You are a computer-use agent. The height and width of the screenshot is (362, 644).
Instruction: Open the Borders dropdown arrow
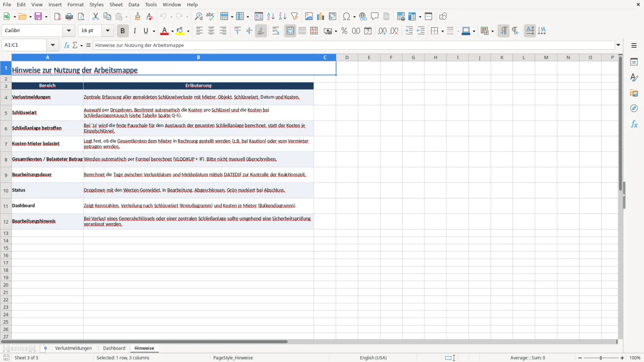coord(442,31)
